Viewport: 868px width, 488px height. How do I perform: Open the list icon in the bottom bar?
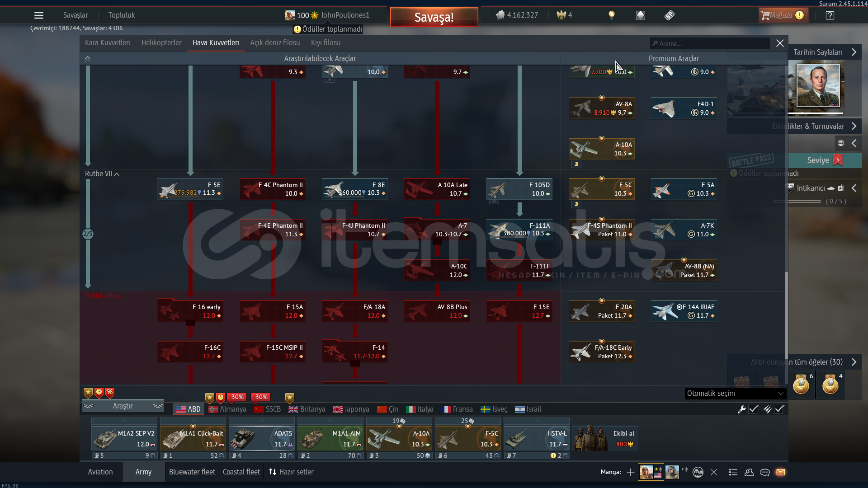click(x=733, y=472)
